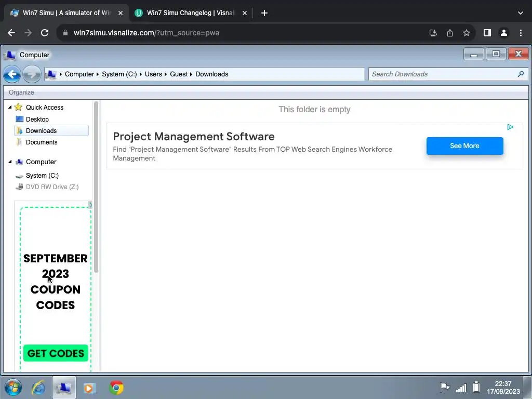This screenshot has height=399, width=532.
Task: Click the browser address bar URL
Action: 146,33
